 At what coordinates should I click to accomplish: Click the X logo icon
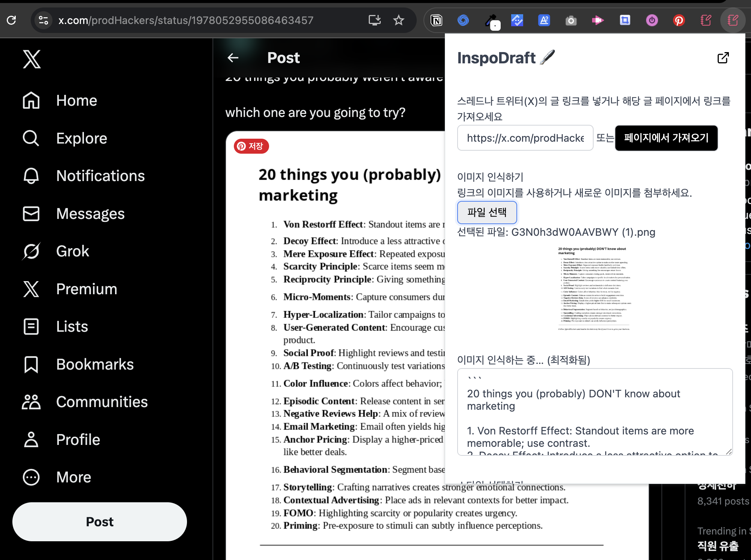[x=31, y=59]
